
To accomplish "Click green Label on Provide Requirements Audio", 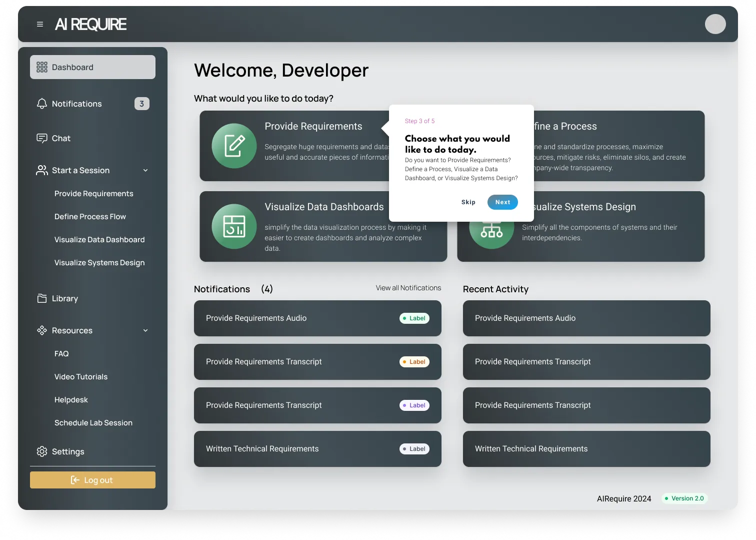I will [x=414, y=318].
